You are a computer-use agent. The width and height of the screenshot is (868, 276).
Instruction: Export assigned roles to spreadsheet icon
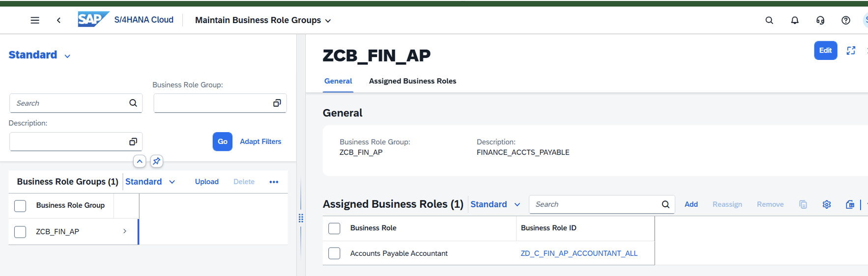tap(850, 204)
